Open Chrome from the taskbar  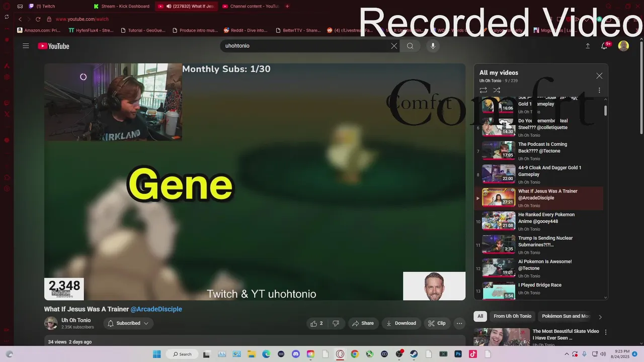tap(355, 354)
